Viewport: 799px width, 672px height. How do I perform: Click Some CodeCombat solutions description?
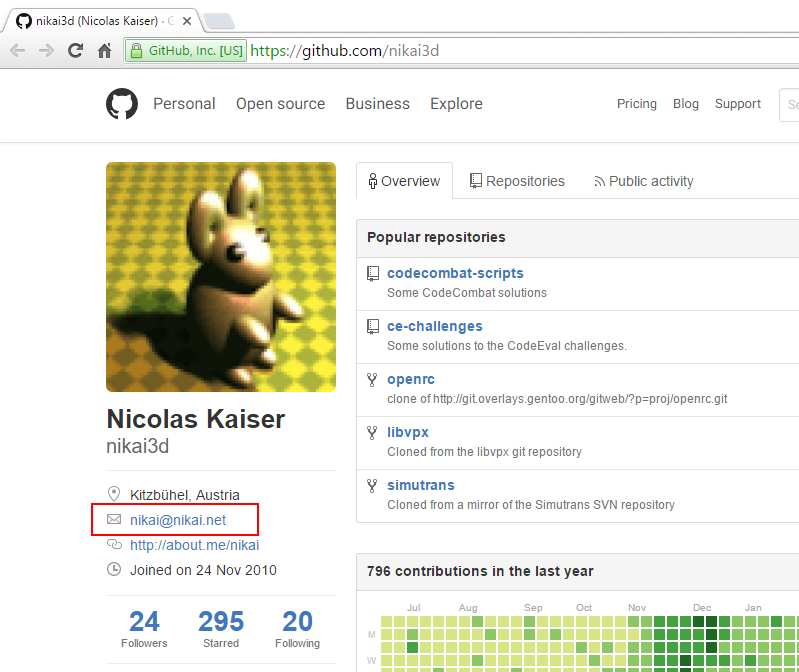(467, 292)
